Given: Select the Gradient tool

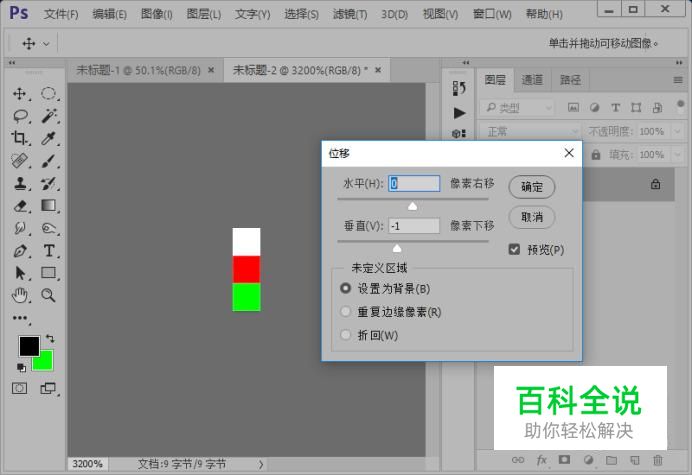Looking at the screenshot, I should pyautogui.click(x=48, y=206).
